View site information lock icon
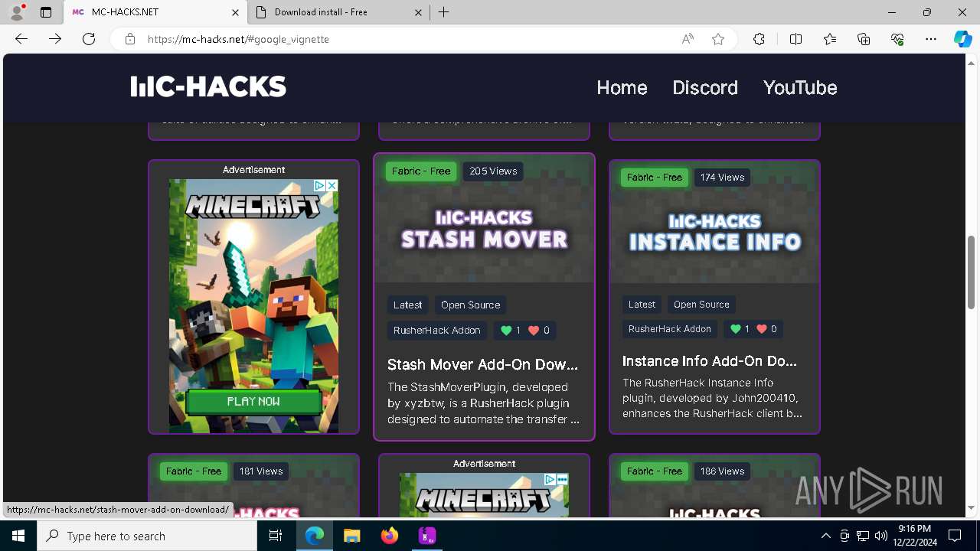Viewport: 980px width, 551px height. coord(130,39)
